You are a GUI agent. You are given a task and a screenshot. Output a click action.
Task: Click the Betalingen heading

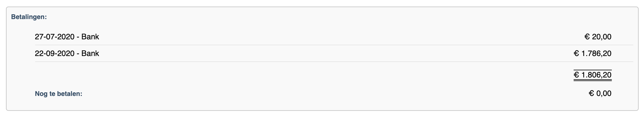point(29,17)
